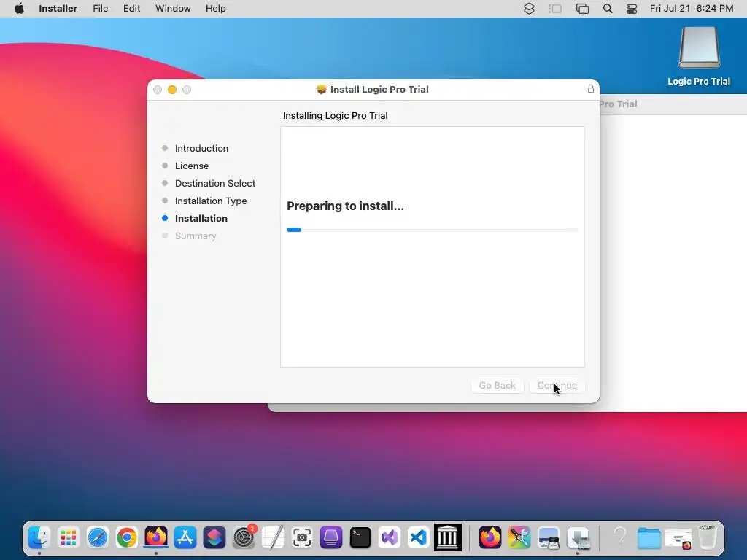The width and height of the screenshot is (747, 560).
Task: Open the Apple menu
Action: pyautogui.click(x=19, y=9)
